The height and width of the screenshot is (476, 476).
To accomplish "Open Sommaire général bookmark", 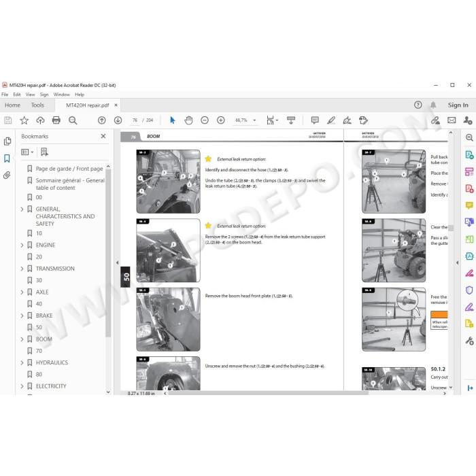I will click(70, 184).
